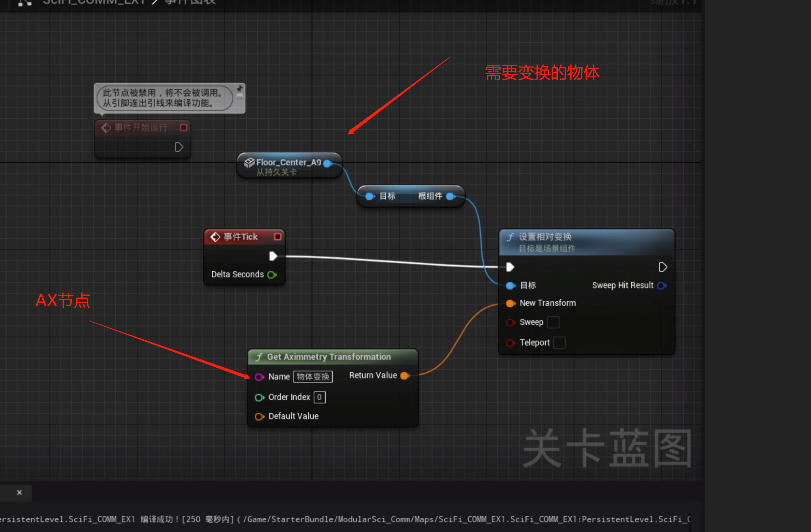Click the New Transform orange input pin
Image resolution: width=811 pixels, height=532 pixels.
point(510,303)
